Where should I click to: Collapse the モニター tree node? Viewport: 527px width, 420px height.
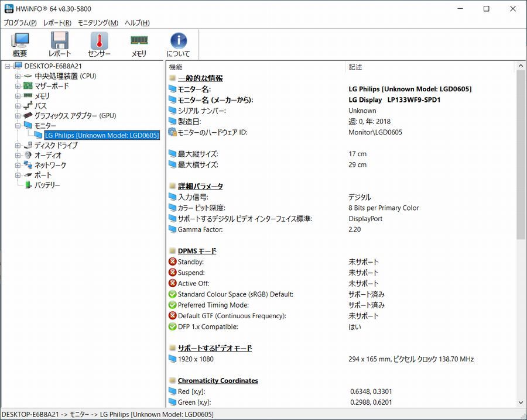(x=18, y=126)
